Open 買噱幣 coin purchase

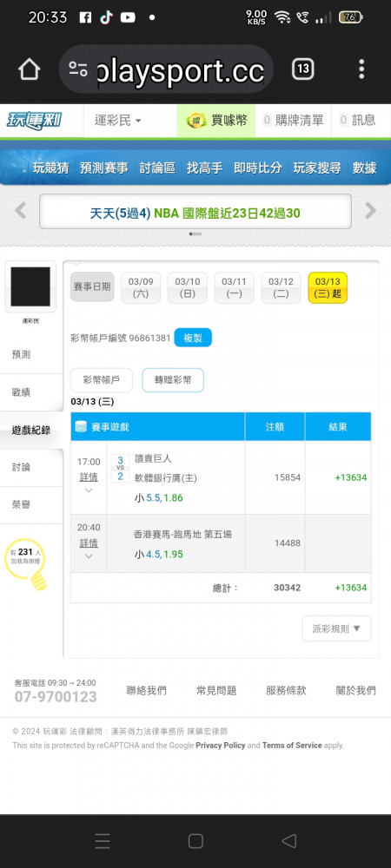(216, 120)
